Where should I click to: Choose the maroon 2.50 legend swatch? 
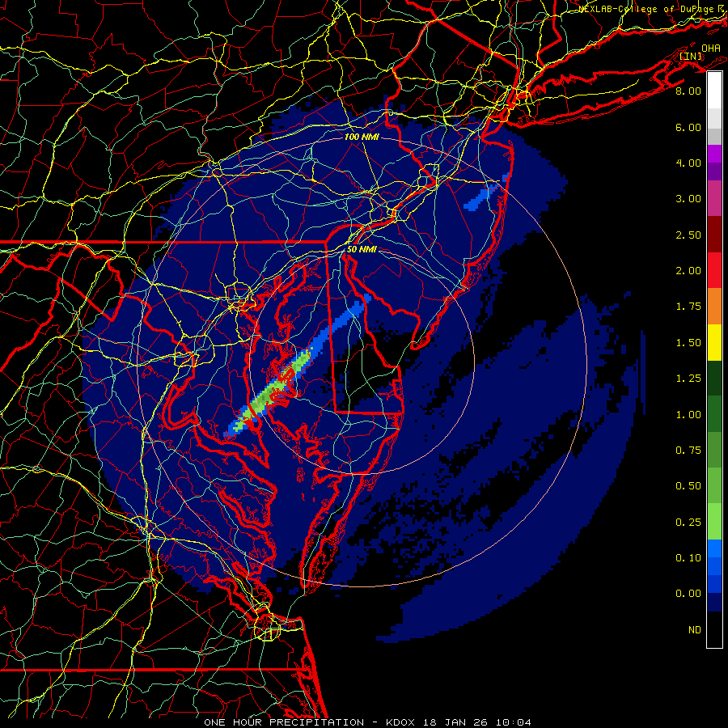click(x=714, y=235)
